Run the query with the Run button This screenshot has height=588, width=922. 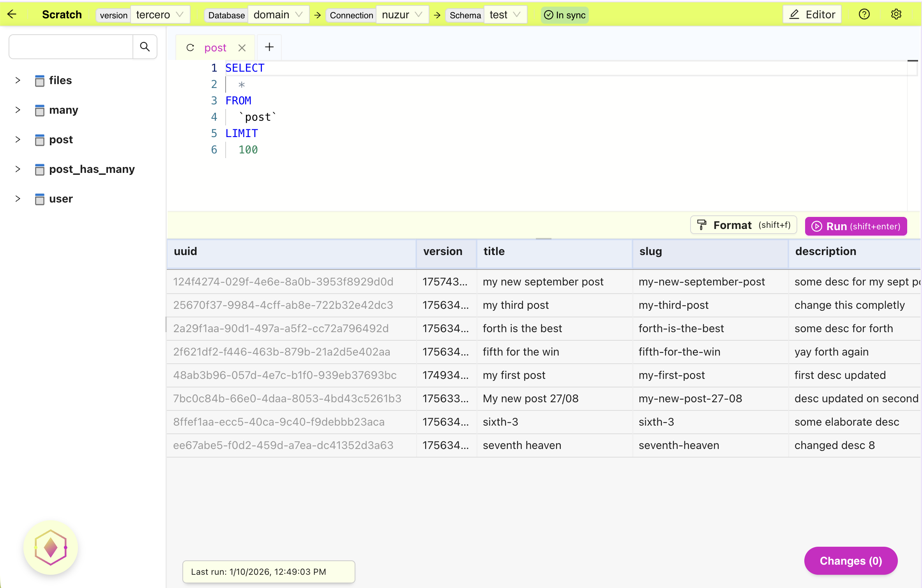pyautogui.click(x=855, y=226)
